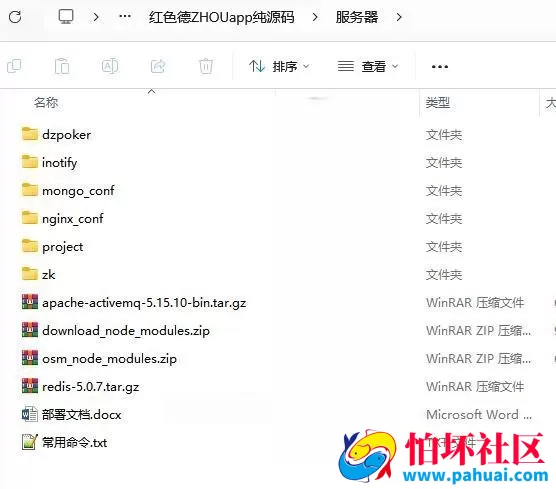This screenshot has width=556, height=489.
Task: Click the zk folder name
Action: [49, 275]
